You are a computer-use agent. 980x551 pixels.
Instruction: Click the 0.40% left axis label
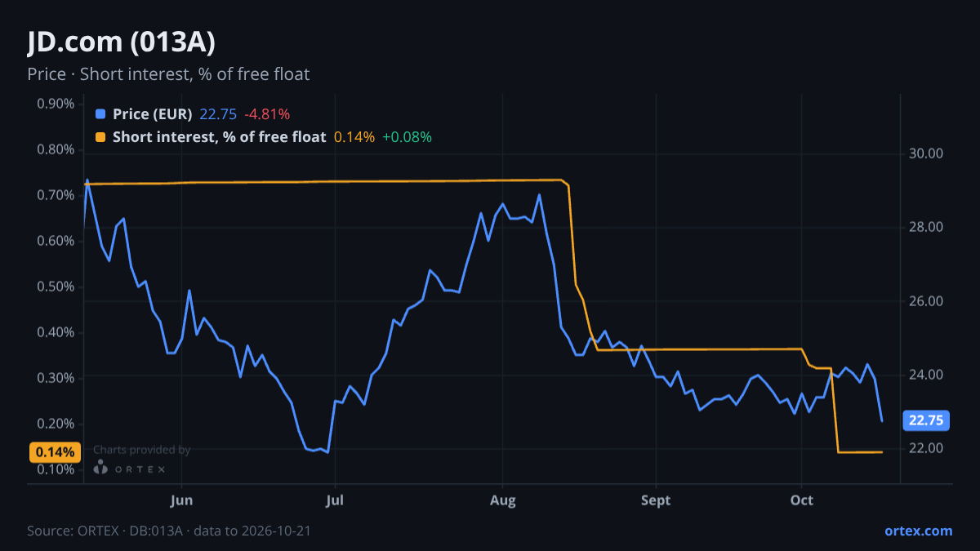(x=56, y=332)
